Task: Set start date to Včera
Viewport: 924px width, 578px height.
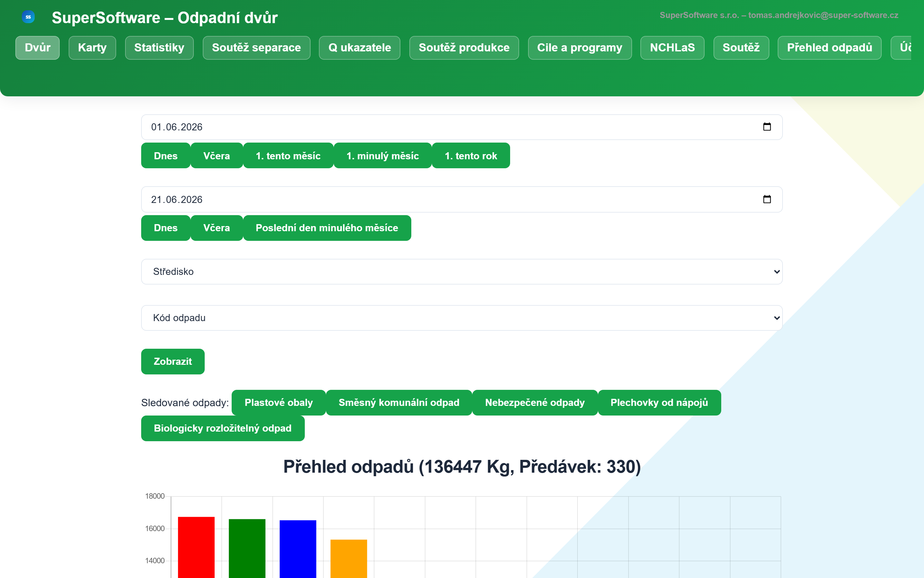Action: pyautogui.click(x=217, y=156)
